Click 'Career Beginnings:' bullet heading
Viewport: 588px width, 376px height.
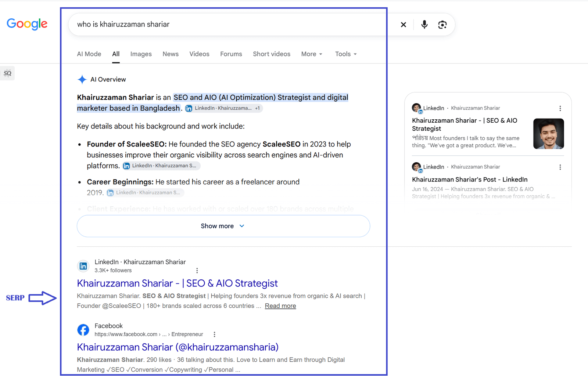pyautogui.click(x=120, y=182)
